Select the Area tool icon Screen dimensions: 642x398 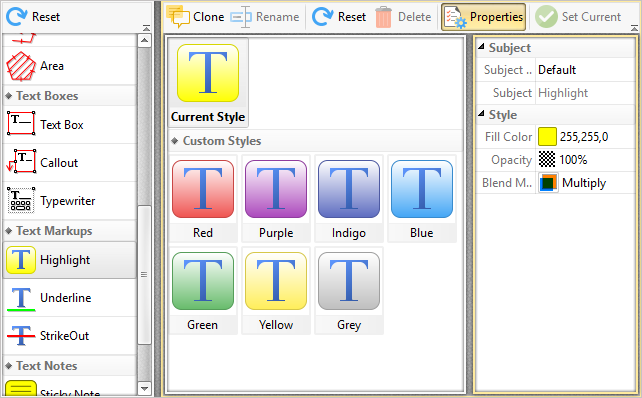[21, 66]
